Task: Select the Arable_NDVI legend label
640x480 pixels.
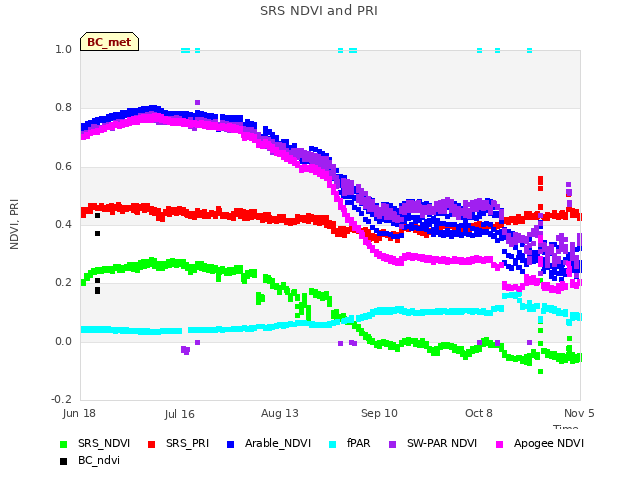Action: [278, 444]
